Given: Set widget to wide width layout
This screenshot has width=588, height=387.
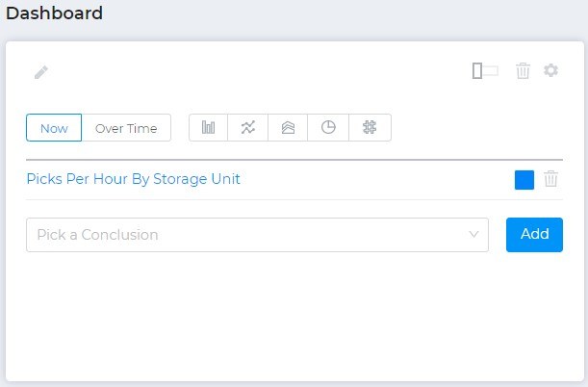Looking at the screenshot, I should tap(491, 70).
